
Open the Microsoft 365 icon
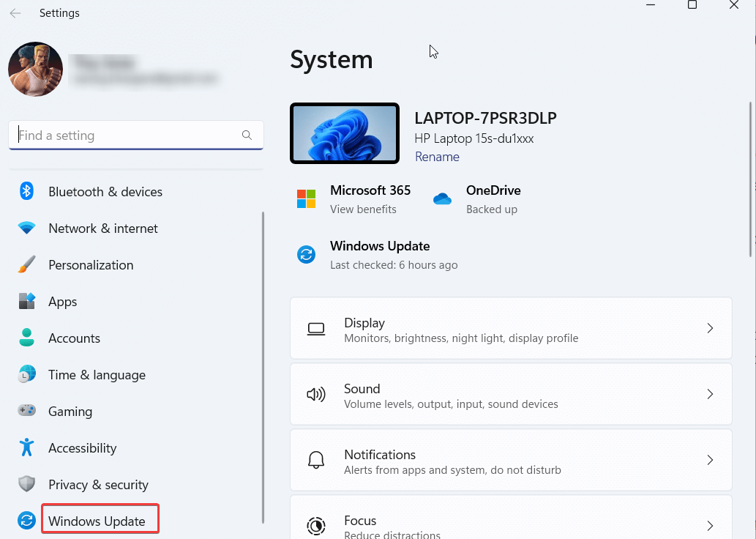[x=307, y=198]
